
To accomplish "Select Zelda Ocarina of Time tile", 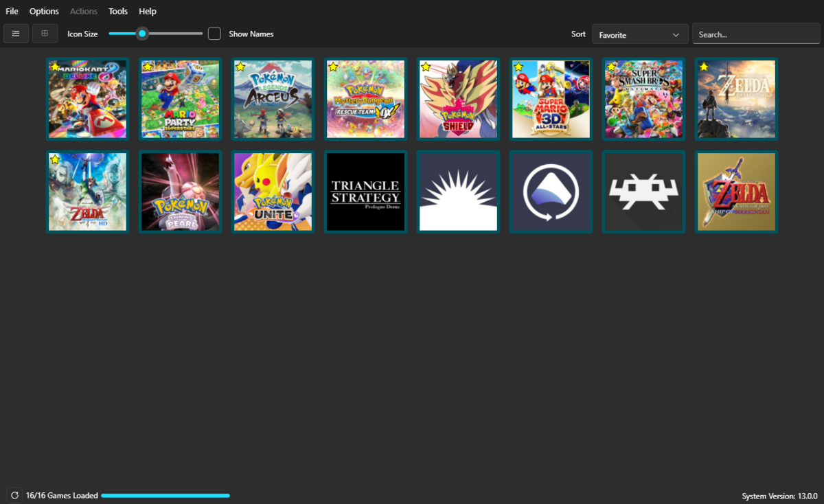I will [736, 192].
